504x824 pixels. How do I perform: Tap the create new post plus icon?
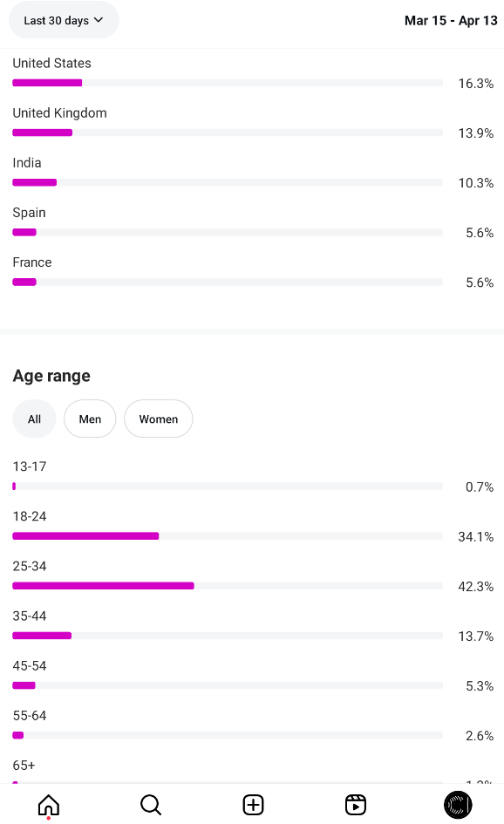click(254, 805)
